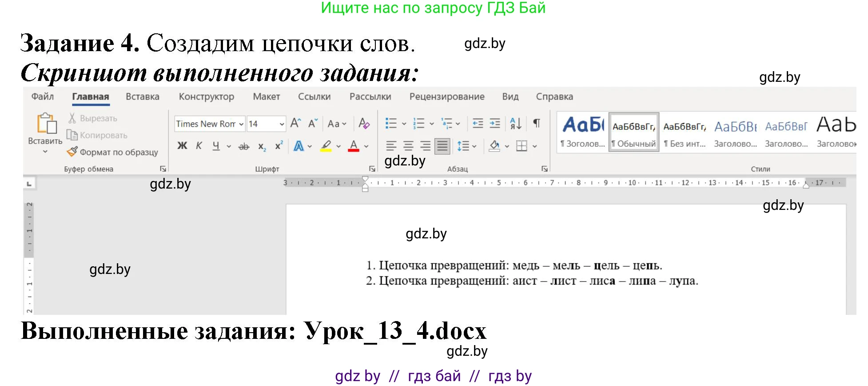The width and height of the screenshot is (868, 386).
Task: Open text effects with the blue A icon
Action: [299, 146]
